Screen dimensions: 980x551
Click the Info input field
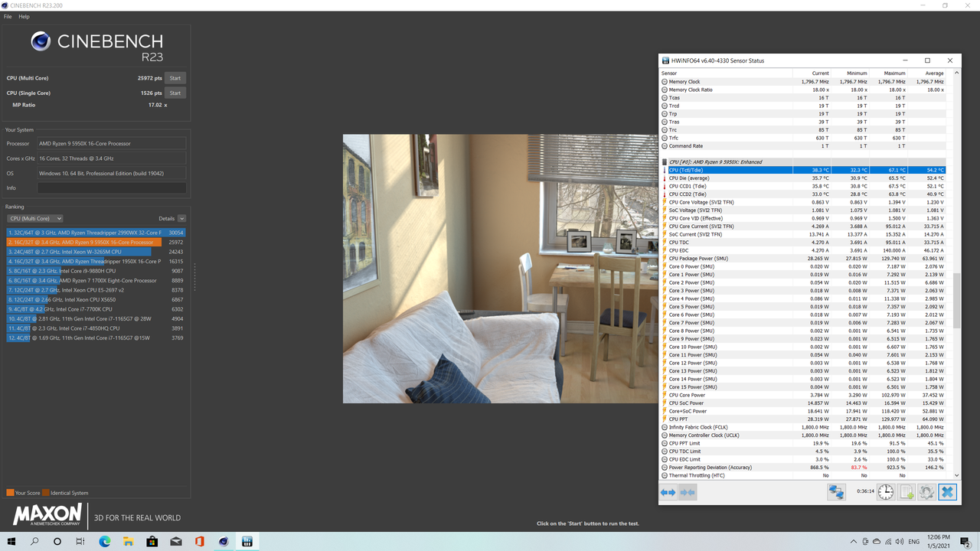[x=112, y=187]
